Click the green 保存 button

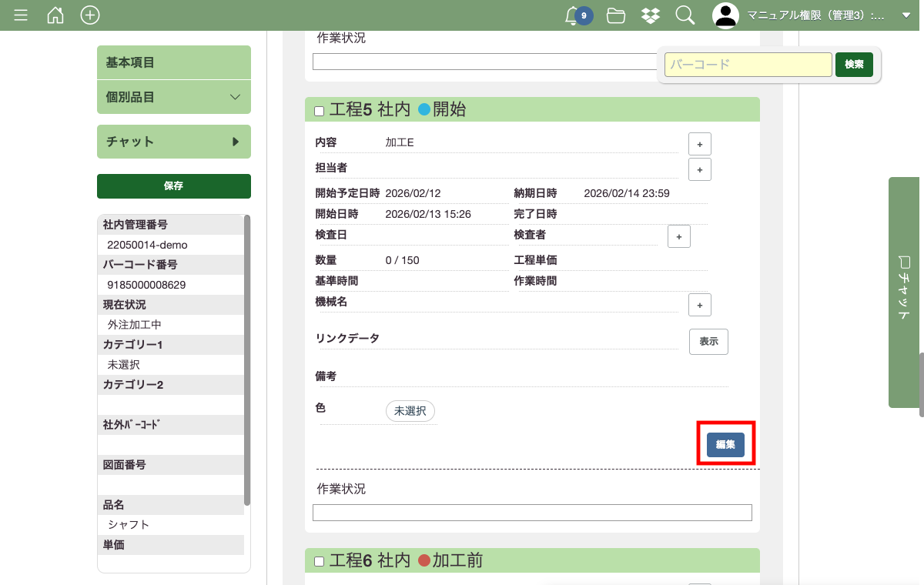pyautogui.click(x=174, y=186)
